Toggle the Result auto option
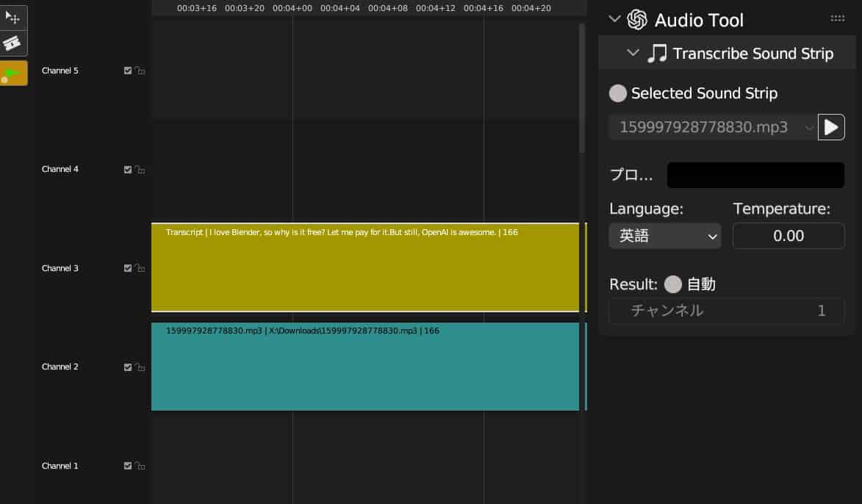This screenshot has width=862, height=504. tap(673, 284)
